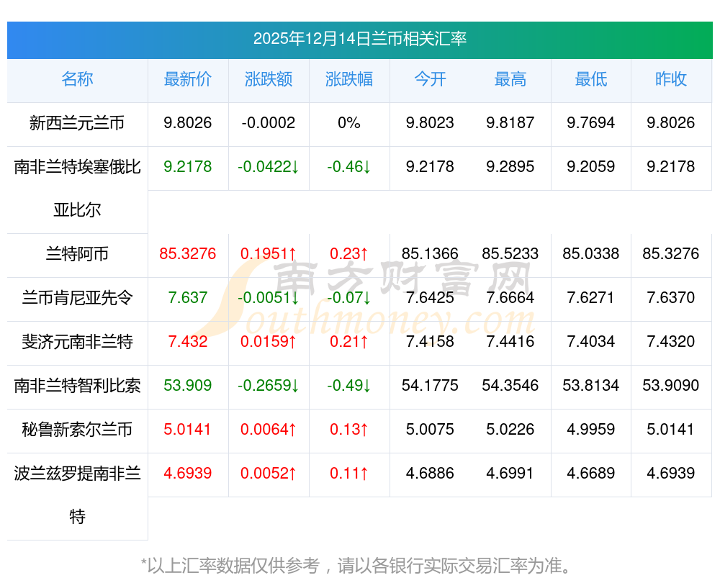The width and height of the screenshot is (720, 588).
Task: Open the 南非兰特智利比索 row name
Action: (77, 386)
